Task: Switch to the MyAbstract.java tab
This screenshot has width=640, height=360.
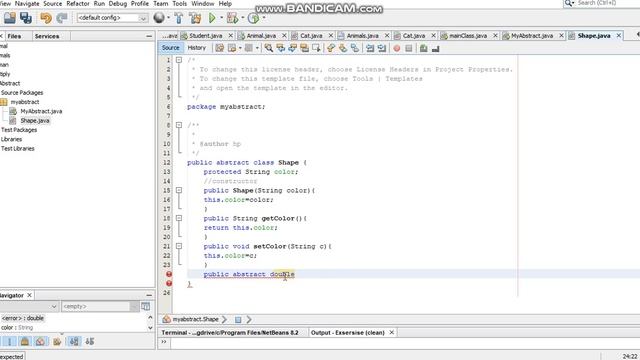Action: [532, 36]
